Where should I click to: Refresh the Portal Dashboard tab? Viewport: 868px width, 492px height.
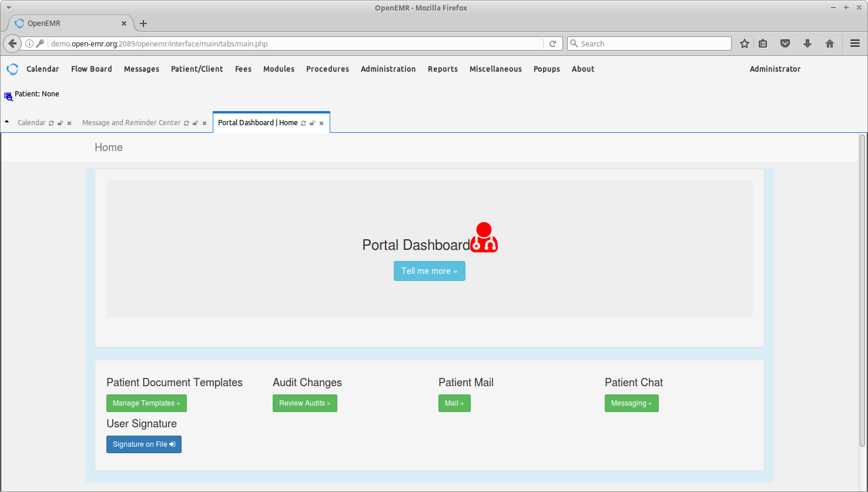point(303,123)
